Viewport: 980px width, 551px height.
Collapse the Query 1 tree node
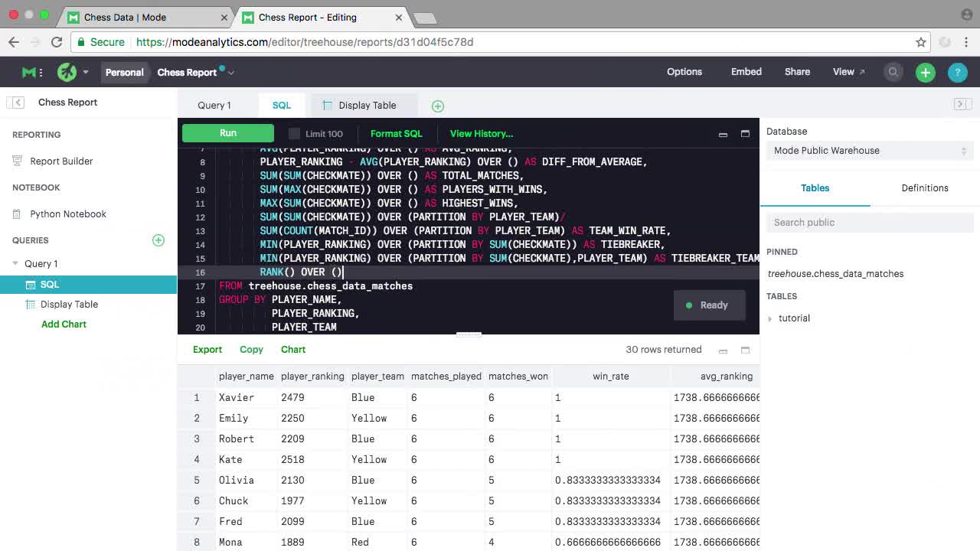pyautogui.click(x=15, y=264)
